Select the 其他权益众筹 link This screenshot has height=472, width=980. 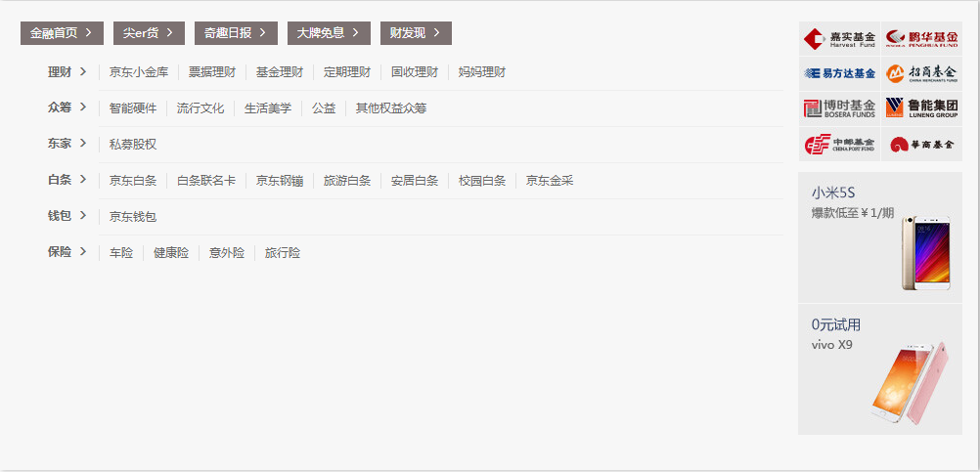tap(391, 108)
